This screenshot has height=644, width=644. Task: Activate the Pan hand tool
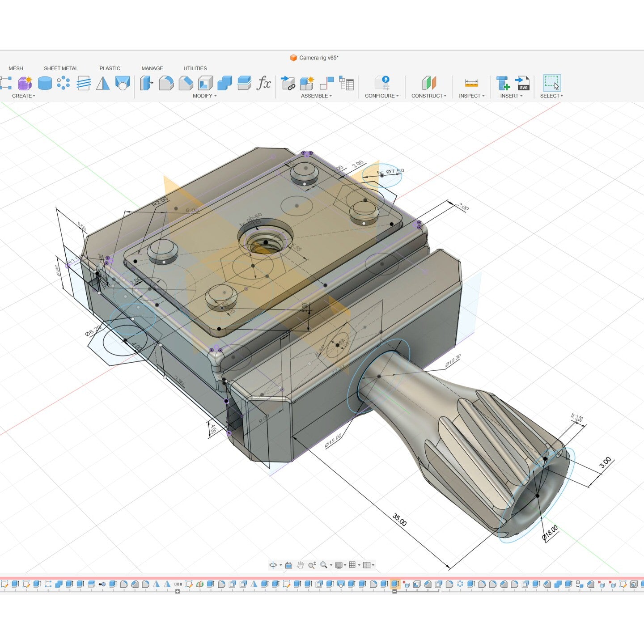coord(300,565)
